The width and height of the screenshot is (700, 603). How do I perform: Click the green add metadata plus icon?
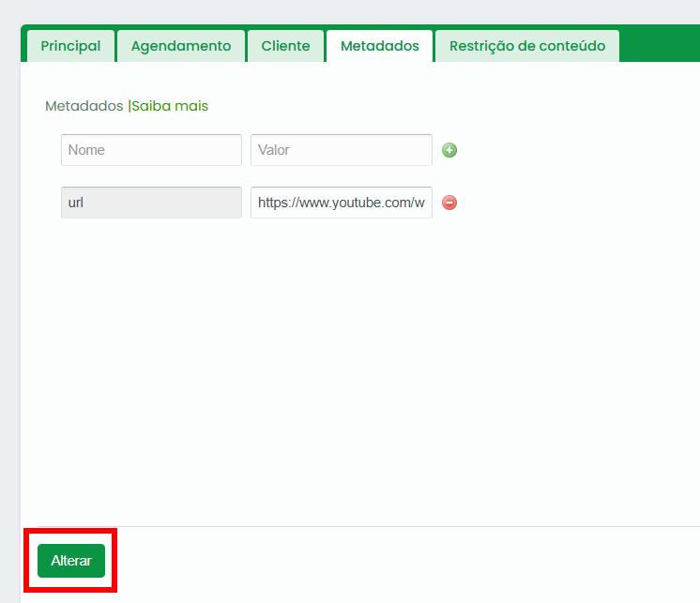449,150
